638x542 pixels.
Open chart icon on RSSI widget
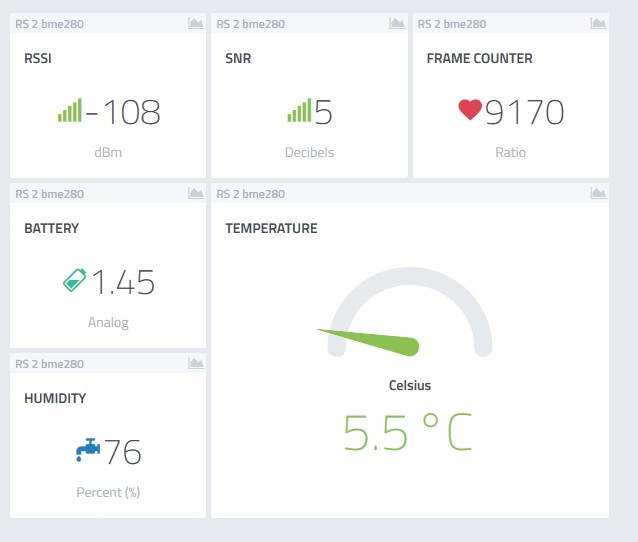click(195, 24)
